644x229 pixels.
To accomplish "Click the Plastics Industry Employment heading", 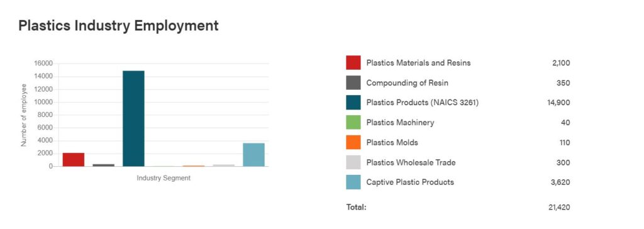I will [x=118, y=26].
